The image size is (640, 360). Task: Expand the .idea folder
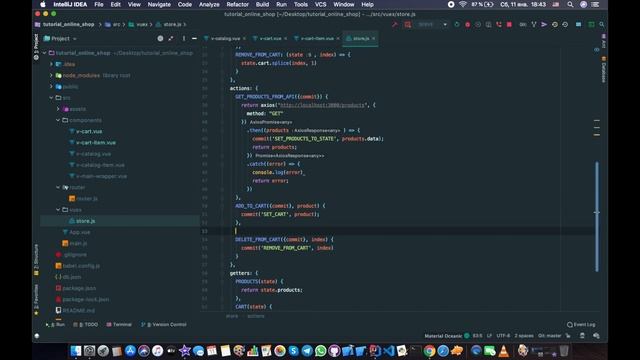[51, 64]
